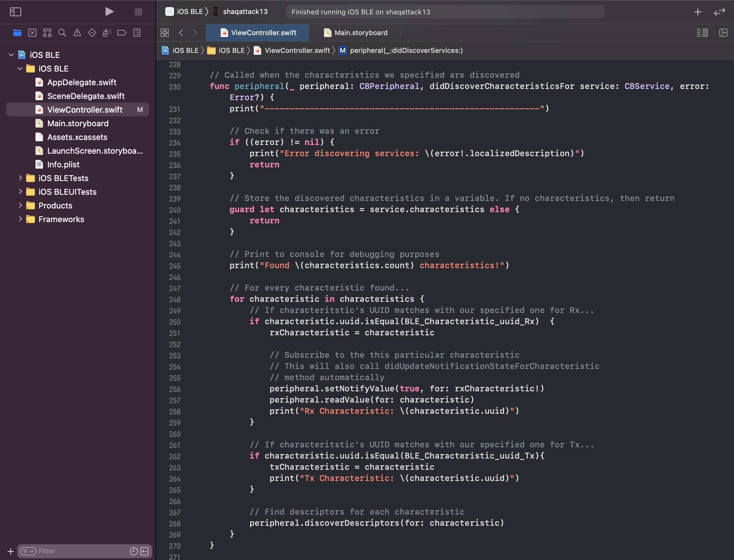
Task: Open the Source Control navigator
Action: [32, 33]
